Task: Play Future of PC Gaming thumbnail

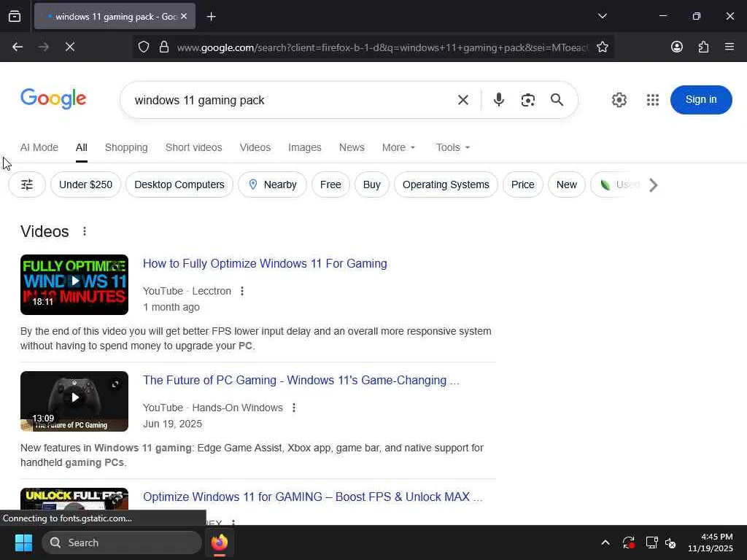Action: click(74, 401)
